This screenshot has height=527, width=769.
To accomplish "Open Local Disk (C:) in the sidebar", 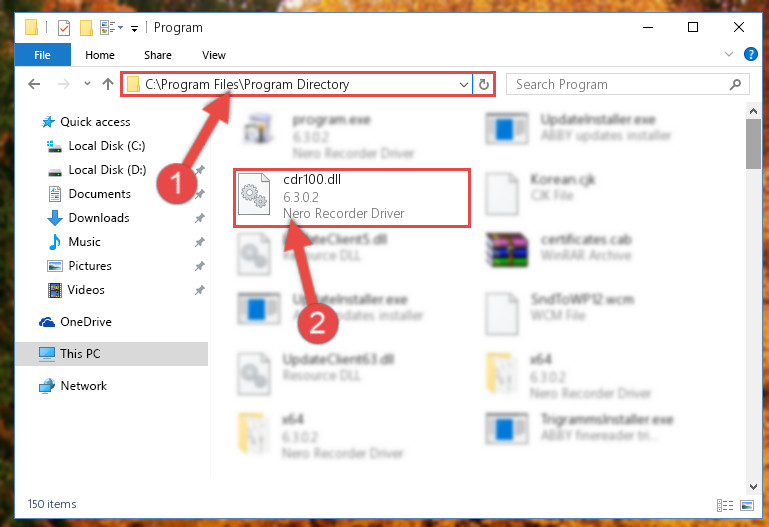I will (106, 146).
